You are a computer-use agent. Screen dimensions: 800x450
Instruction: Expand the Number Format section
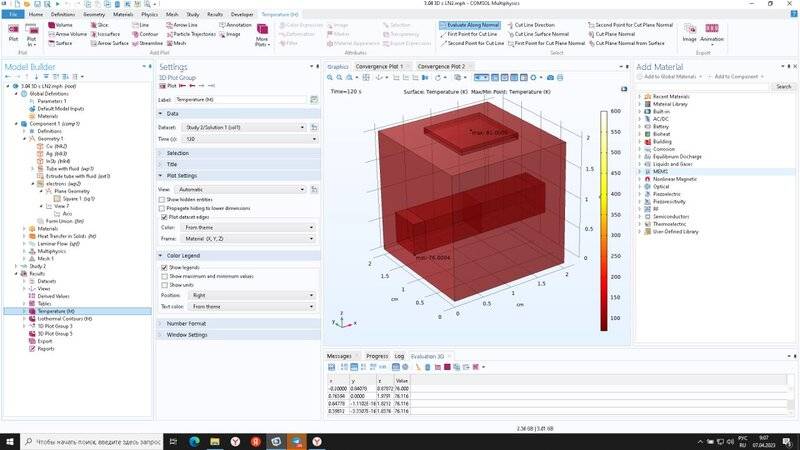pos(186,323)
